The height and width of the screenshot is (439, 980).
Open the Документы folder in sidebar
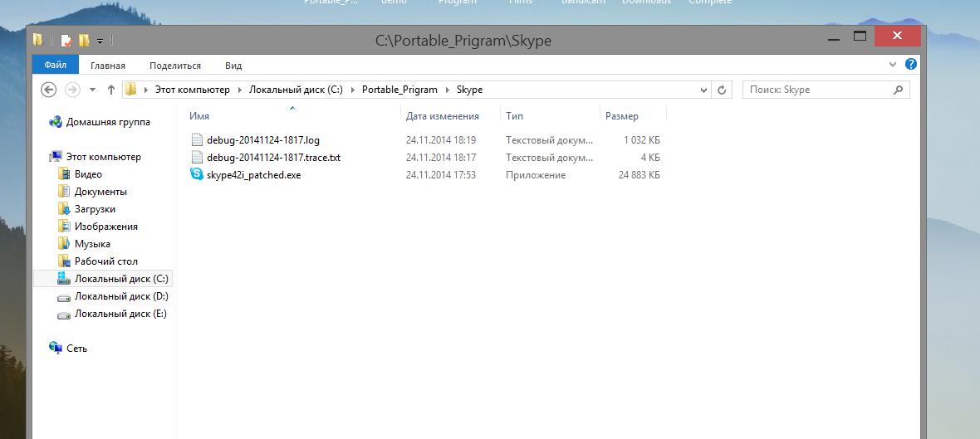point(100,192)
